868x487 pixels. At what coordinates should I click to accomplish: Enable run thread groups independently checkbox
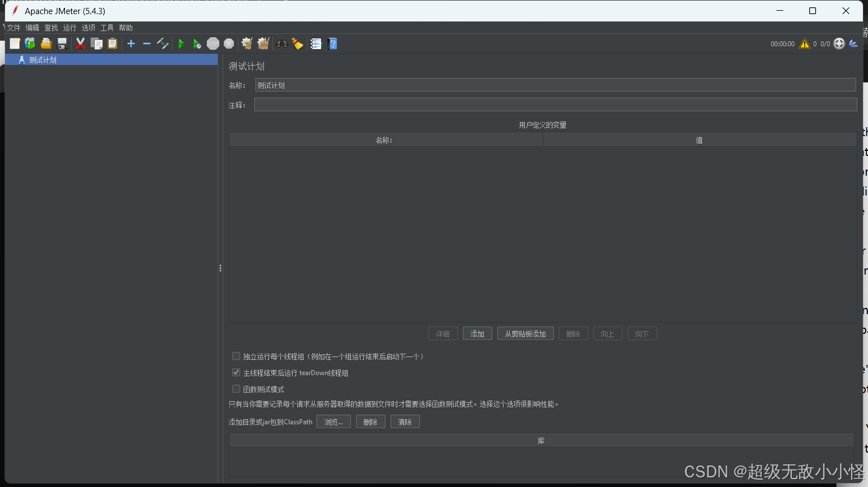[x=236, y=356]
